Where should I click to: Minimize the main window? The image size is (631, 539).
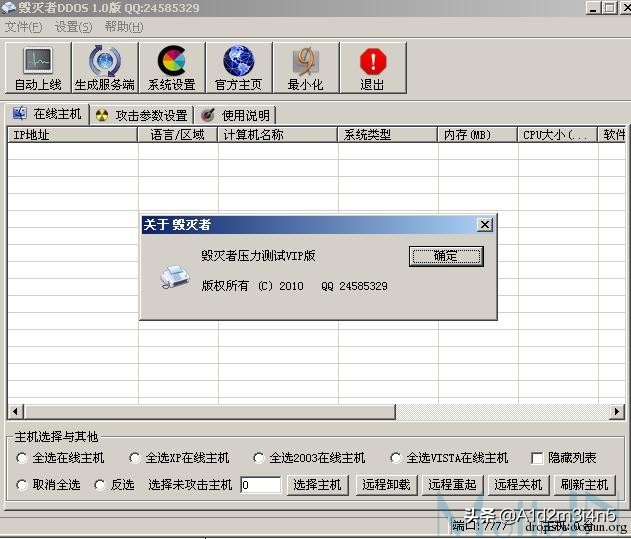(594, 8)
